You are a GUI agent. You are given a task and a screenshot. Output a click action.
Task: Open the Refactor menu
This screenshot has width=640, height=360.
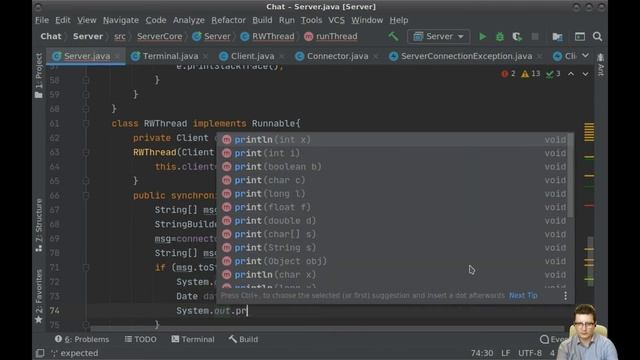[x=228, y=20]
